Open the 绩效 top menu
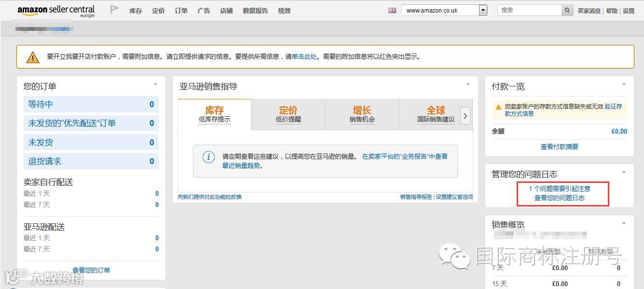 284,11
